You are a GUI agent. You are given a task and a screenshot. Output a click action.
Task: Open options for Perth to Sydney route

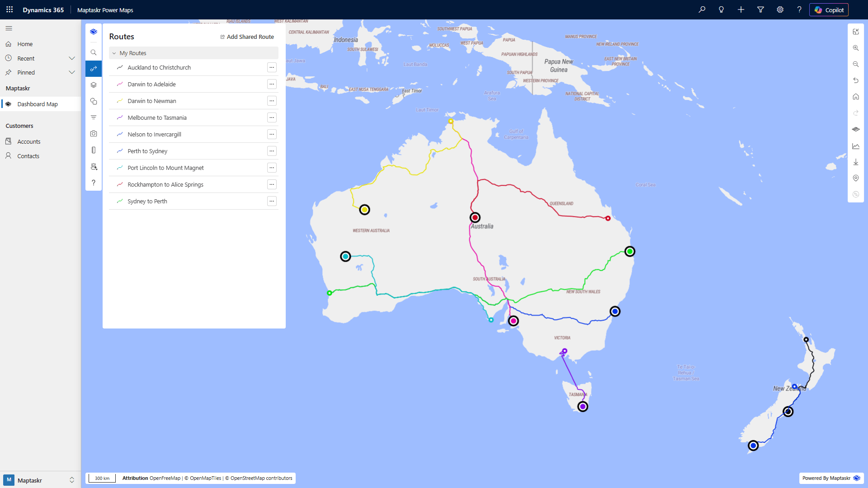(x=272, y=151)
